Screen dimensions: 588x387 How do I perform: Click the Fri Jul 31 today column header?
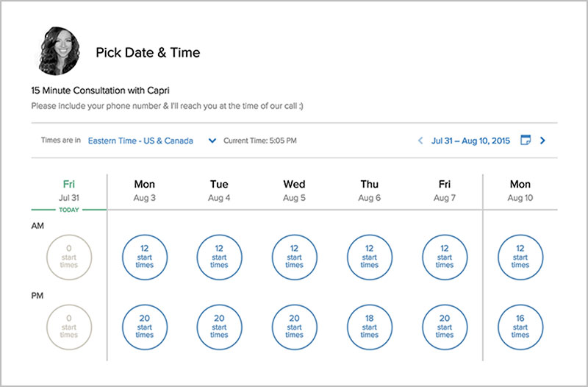pyautogui.click(x=69, y=191)
